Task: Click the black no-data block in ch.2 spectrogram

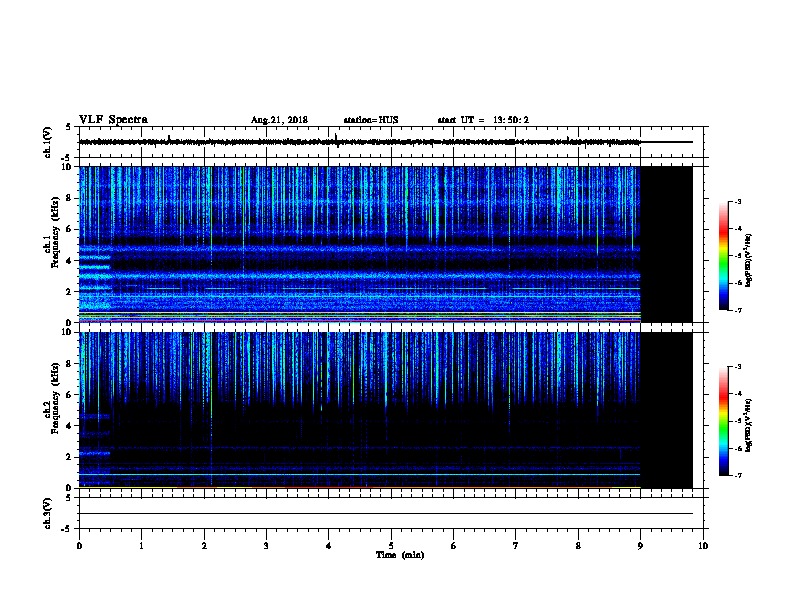Action: tap(667, 410)
